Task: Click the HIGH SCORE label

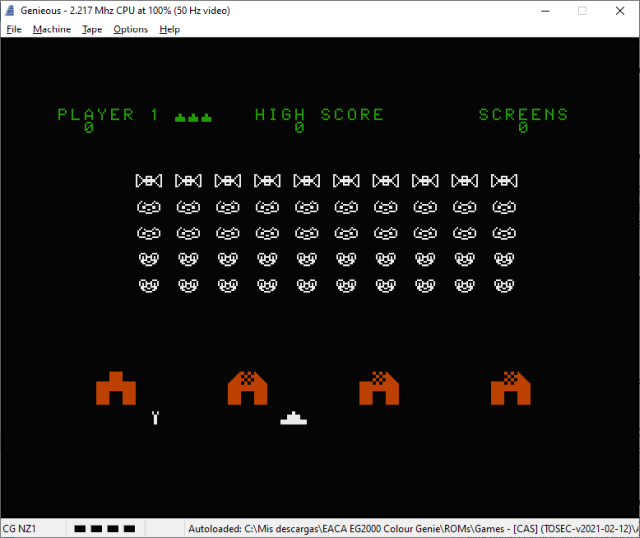Action: tap(319, 115)
